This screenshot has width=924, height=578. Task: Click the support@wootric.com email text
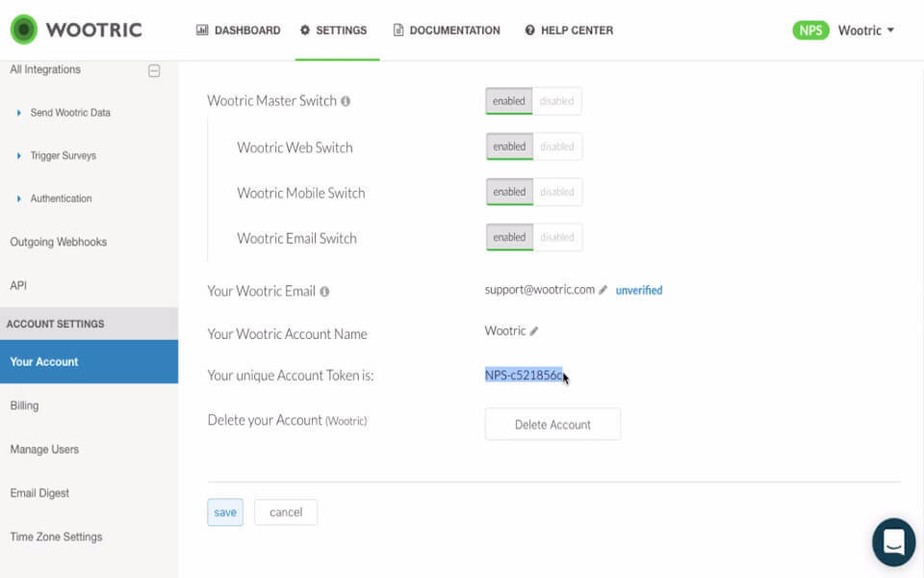(x=540, y=290)
